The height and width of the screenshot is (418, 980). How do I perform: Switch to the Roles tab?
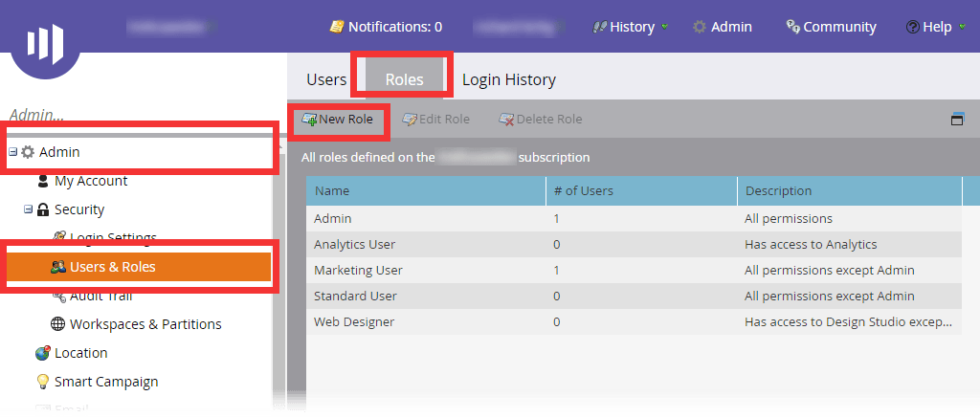pos(404,79)
